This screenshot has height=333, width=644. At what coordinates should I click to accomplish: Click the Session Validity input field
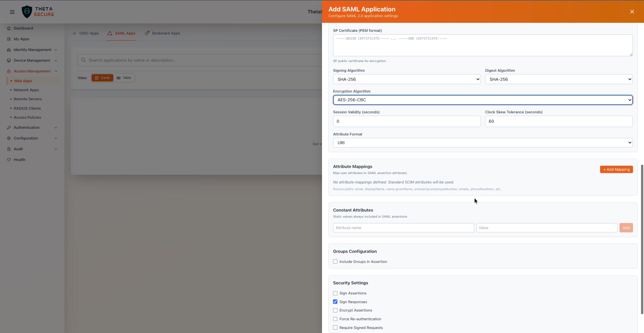(407, 121)
